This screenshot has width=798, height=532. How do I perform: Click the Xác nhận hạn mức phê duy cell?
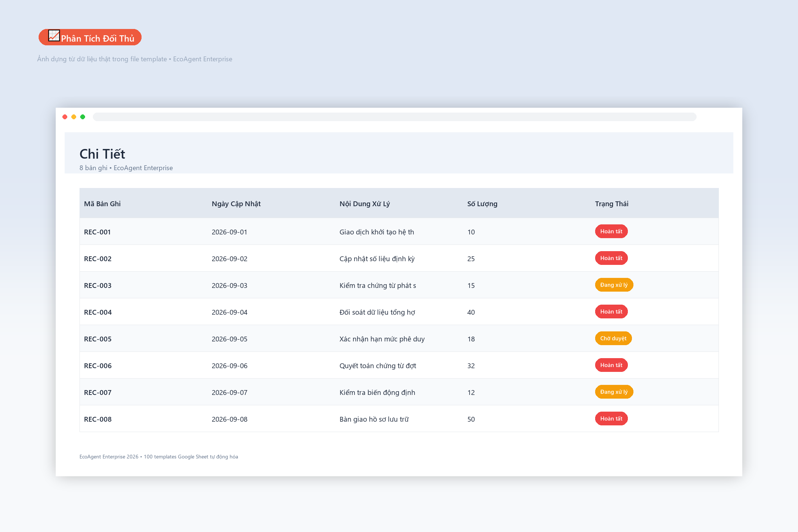click(x=382, y=339)
